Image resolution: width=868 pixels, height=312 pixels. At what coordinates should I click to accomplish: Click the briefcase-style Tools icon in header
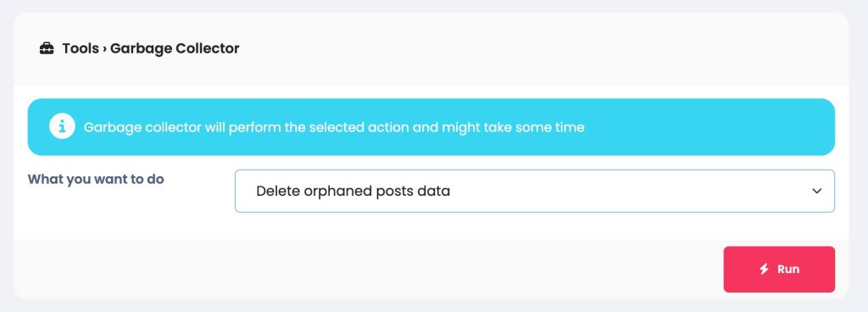coord(47,48)
